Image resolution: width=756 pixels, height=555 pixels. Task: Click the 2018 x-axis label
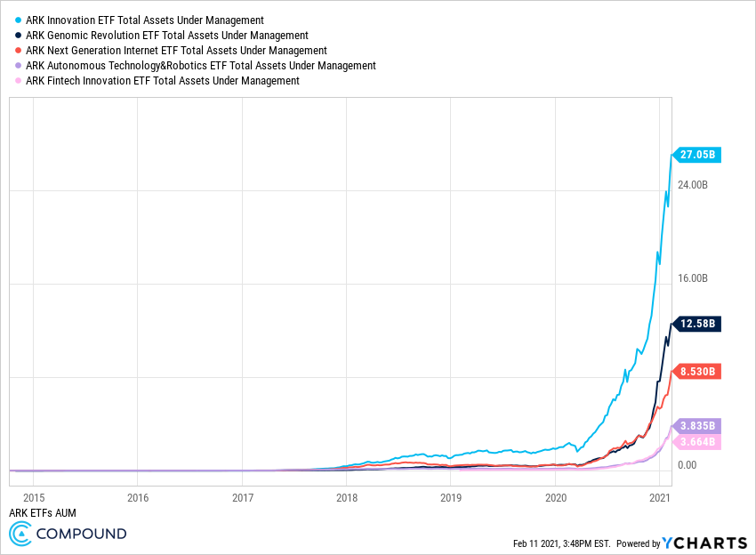pyautogui.click(x=347, y=499)
